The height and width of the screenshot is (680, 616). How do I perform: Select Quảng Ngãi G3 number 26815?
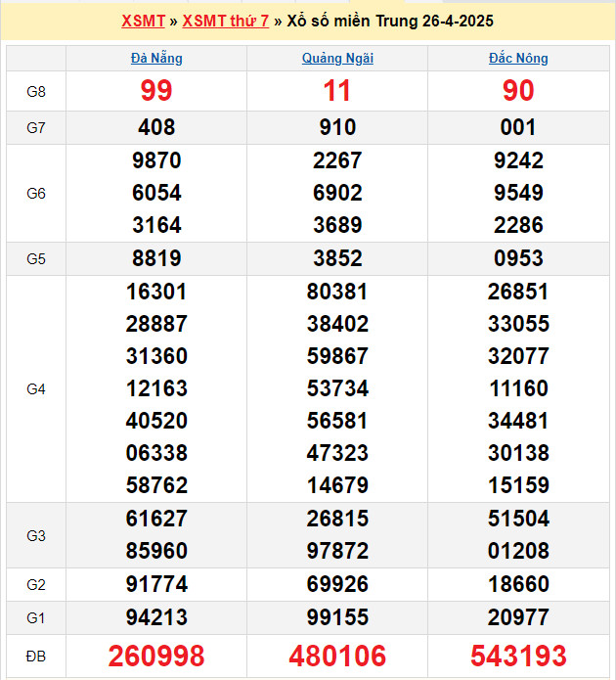pyautogui.click(x=337, y=519)
